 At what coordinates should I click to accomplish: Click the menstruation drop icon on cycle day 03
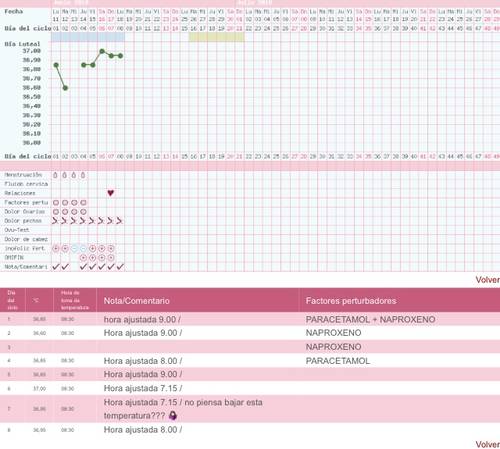tap(74, 175)
